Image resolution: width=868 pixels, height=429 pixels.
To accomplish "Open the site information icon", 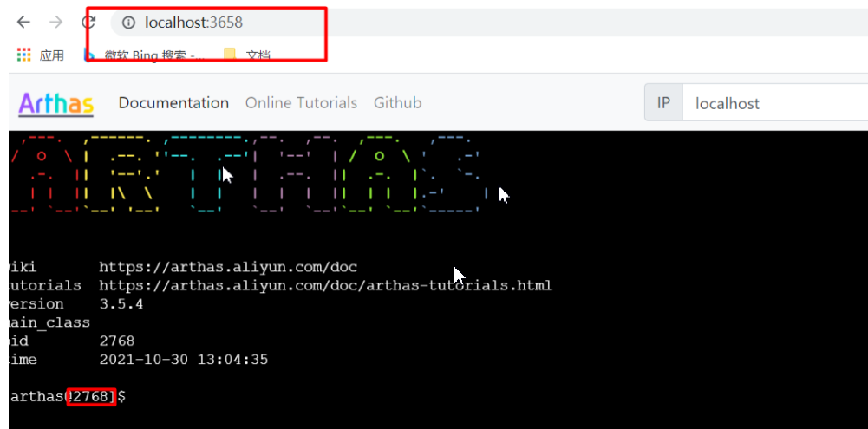I will (128, 23).
